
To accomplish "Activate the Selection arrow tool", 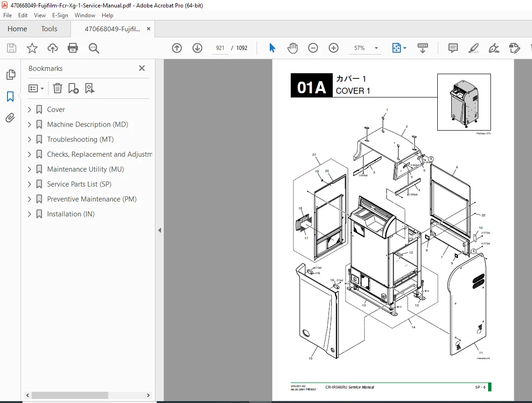I will [x=272, y=48].
